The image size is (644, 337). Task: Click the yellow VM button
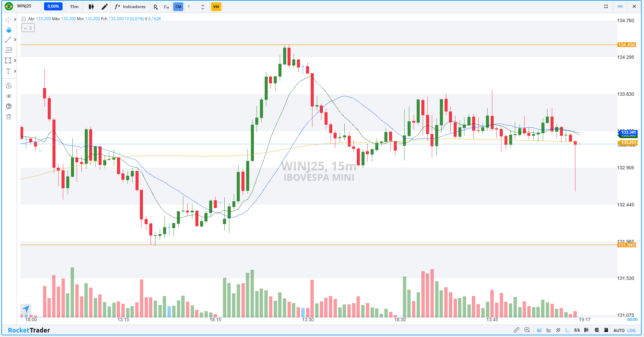(x=216, y=7)
